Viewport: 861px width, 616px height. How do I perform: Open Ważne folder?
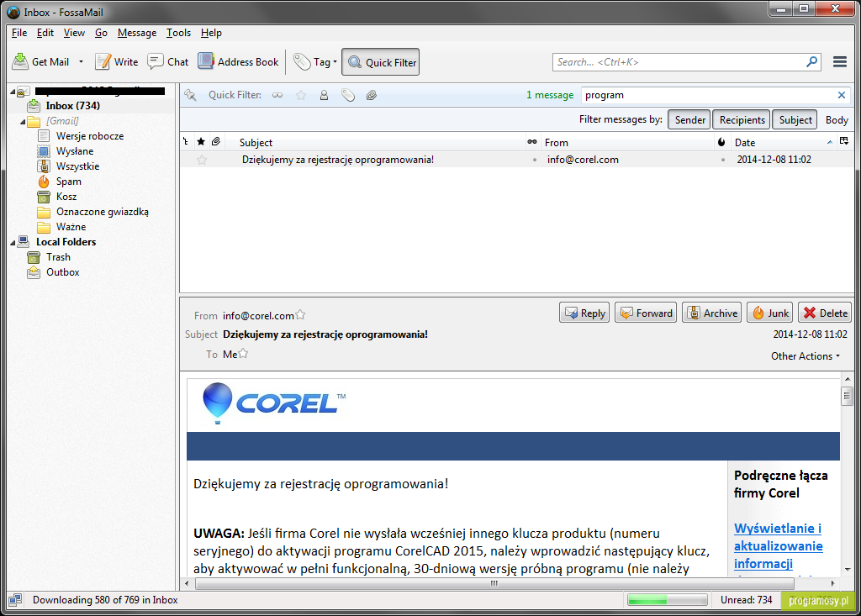point(71,227)
